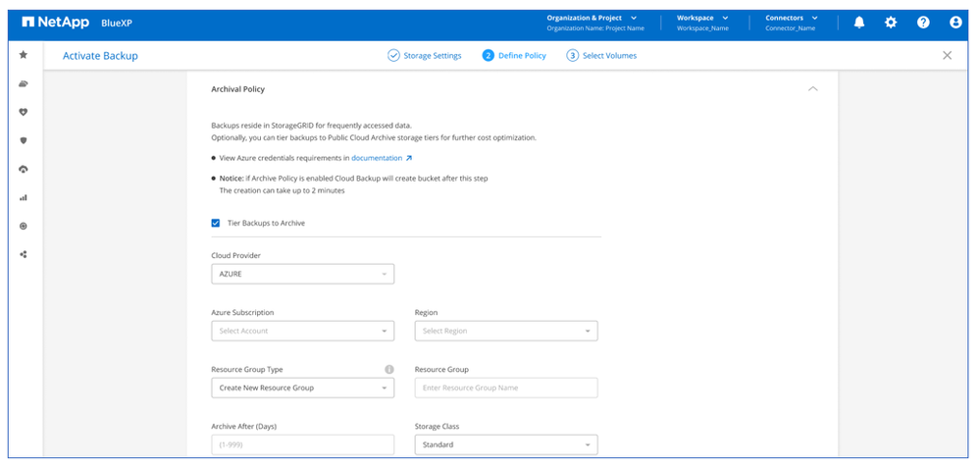
Task: Open the cloud storage sidebar icon
Action: tap(24, 83)
